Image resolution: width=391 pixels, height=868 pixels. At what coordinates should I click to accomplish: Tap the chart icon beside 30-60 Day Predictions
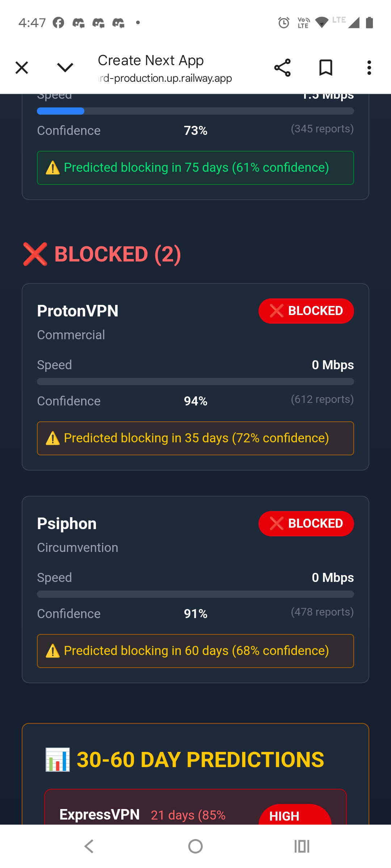pos(58,760)
